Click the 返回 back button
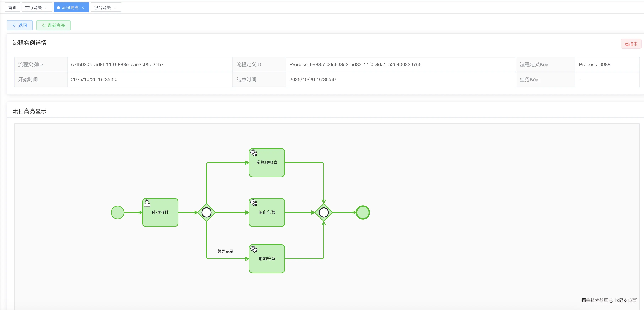The height and width of the screenshot is (310, 644). 20,25
